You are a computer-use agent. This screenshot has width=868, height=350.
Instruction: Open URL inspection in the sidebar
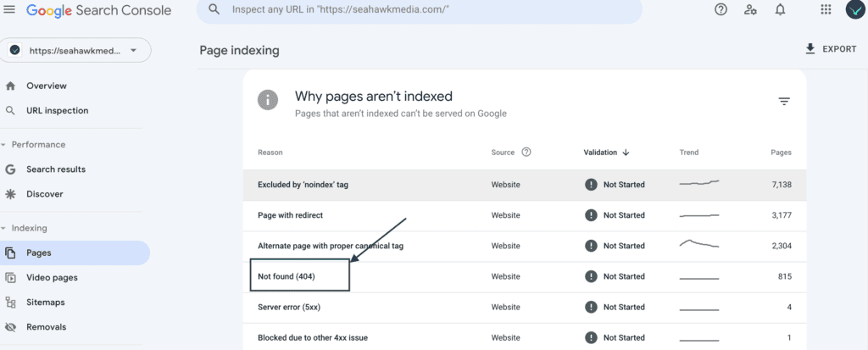click(57, 110)
